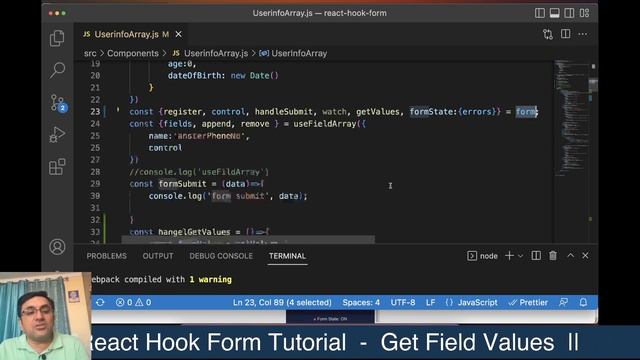
Task: Select the TERMINAL panel tab
Action: pyautogui.click(x=287, y=256)
